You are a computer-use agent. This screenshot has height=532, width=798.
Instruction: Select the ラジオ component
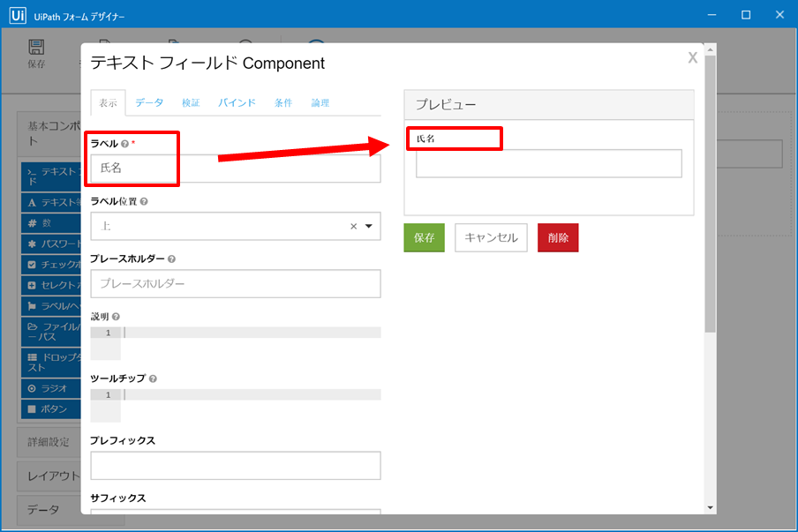tap(51, 388)
